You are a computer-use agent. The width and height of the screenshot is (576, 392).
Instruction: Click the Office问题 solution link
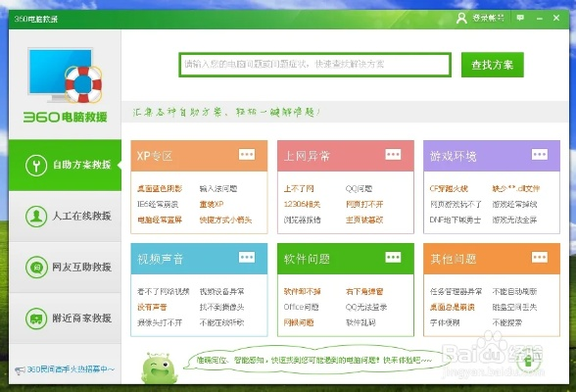point(301,307)
